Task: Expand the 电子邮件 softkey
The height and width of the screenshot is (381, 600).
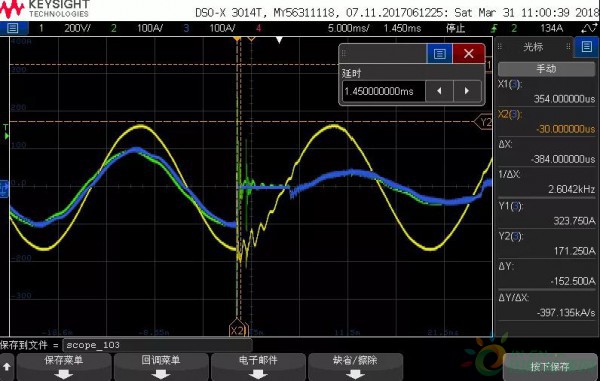Action: (258, 366)
